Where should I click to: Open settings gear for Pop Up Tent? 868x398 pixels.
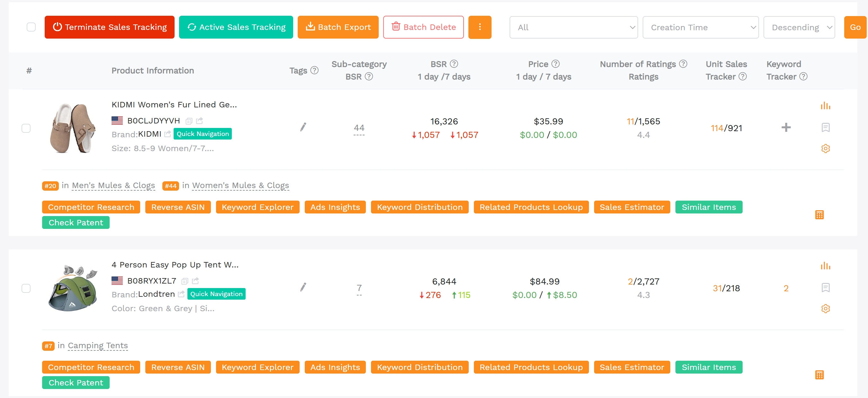825,308
